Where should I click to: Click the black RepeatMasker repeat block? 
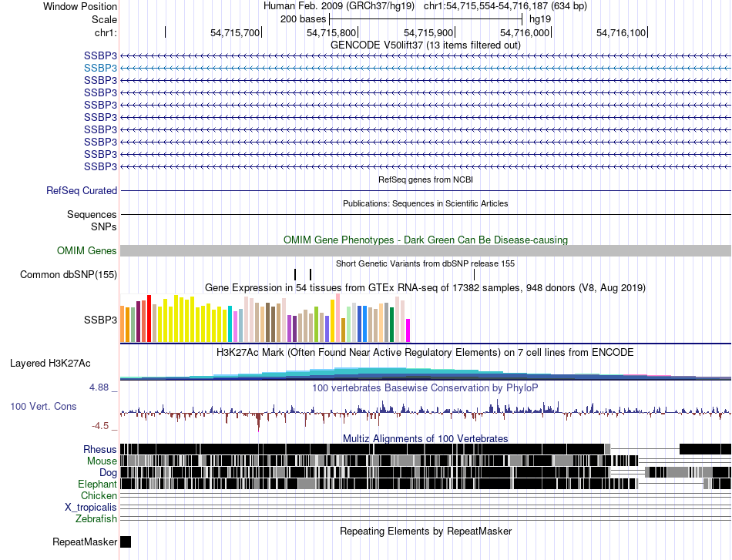(x=126, y=542)
